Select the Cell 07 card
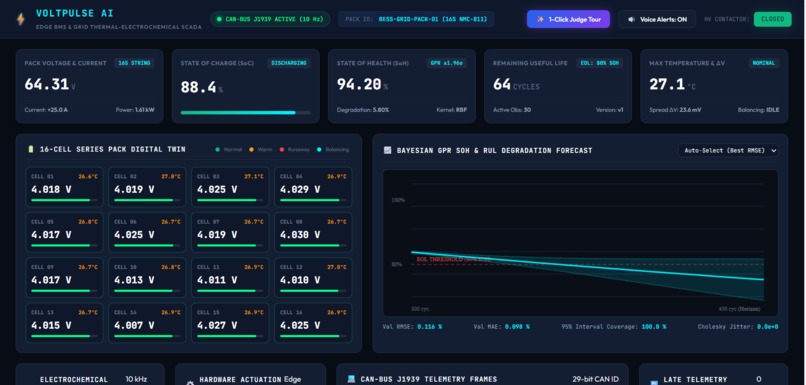Image resolution: width=806 pixels, height=385 pixels. coord(230,232)
